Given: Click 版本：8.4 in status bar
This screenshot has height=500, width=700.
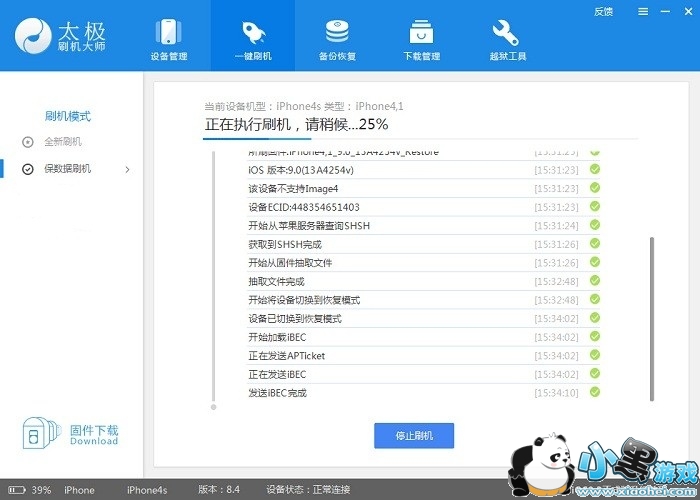Looking at the screenshot, I should (x=219, y=490).
